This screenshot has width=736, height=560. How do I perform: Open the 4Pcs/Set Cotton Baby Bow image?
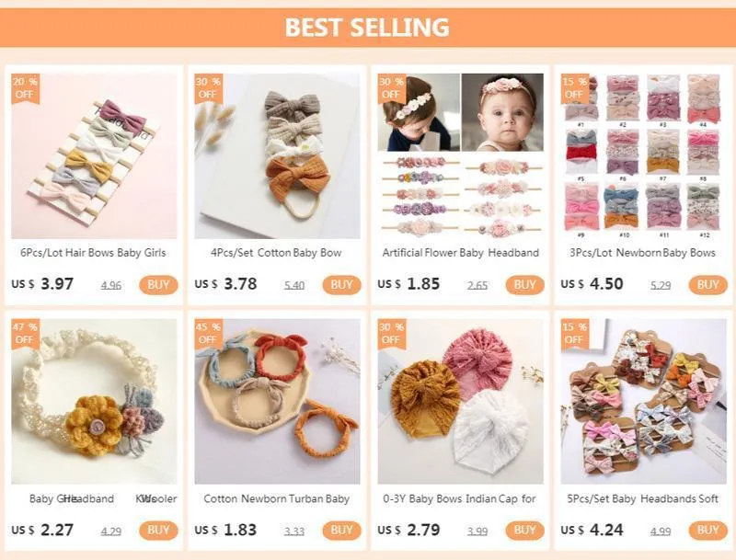coord(278,155)
